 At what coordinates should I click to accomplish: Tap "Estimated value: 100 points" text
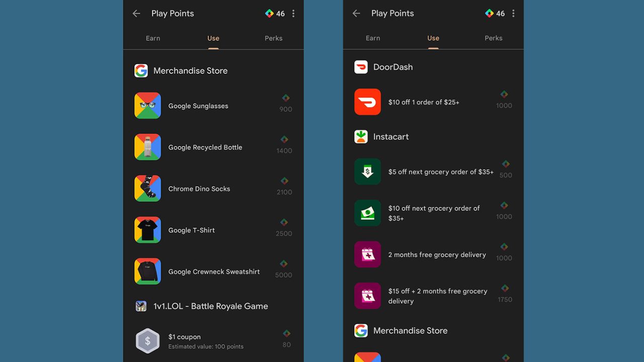[206, 346]
